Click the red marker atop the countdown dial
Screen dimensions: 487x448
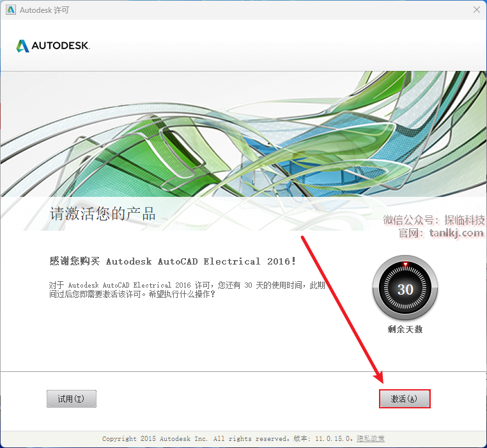[405, 265]
